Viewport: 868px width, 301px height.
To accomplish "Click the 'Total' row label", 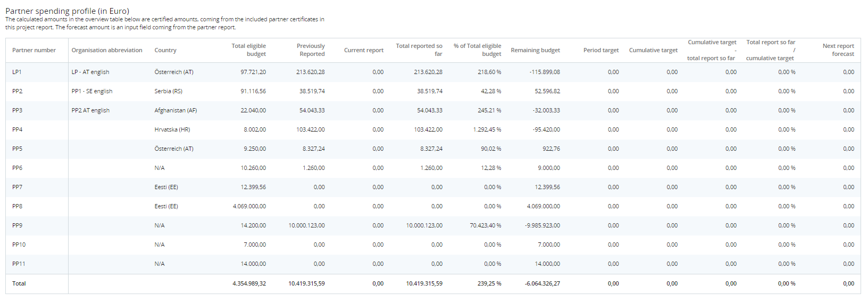I will [x=19, y=283].
